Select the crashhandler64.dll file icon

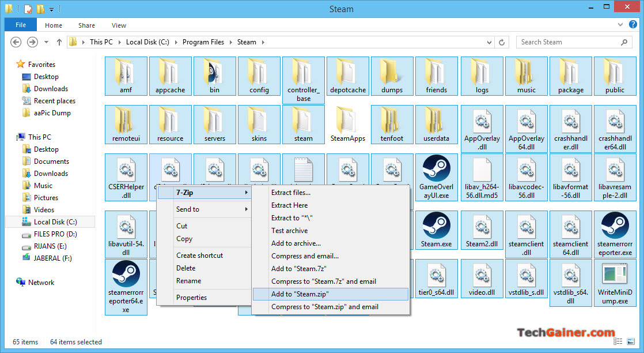(615, 121)
